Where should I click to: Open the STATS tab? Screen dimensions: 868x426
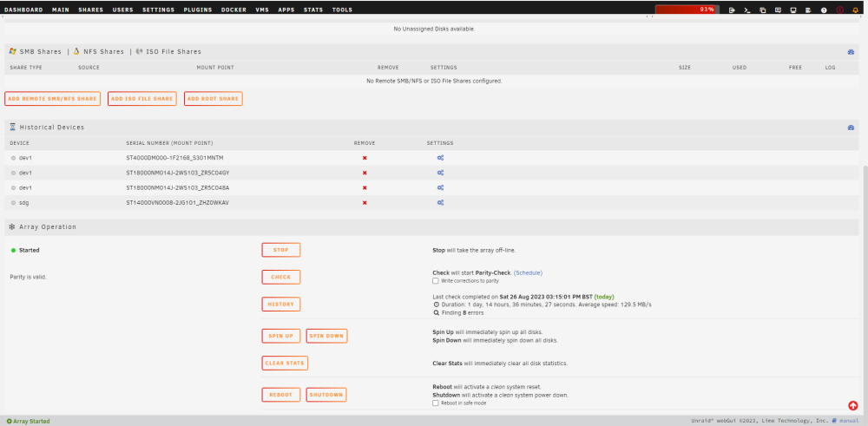[313, 10]
